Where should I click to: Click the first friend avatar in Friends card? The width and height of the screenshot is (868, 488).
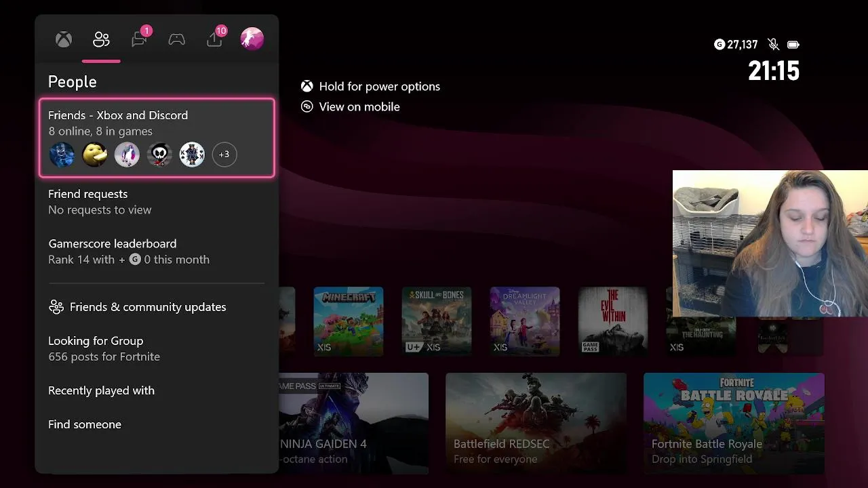click(x=62, y=155)
